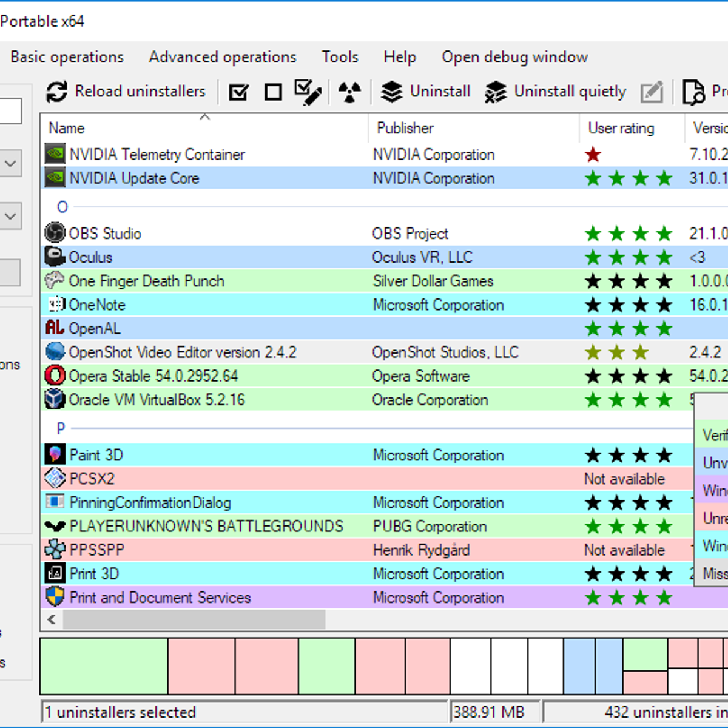Viewport: 728px width, 728px height.
Task: Select the red OpenAL icon
Action: [55, 328]
